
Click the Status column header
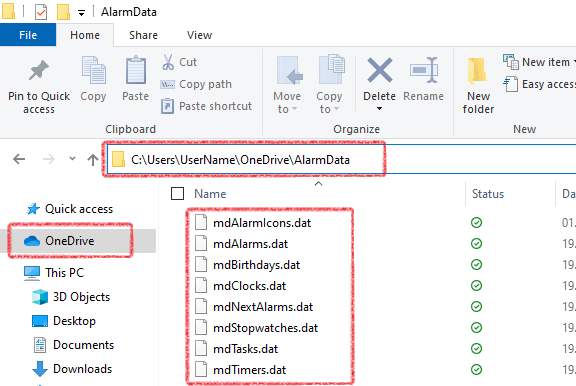coord(488,194)
